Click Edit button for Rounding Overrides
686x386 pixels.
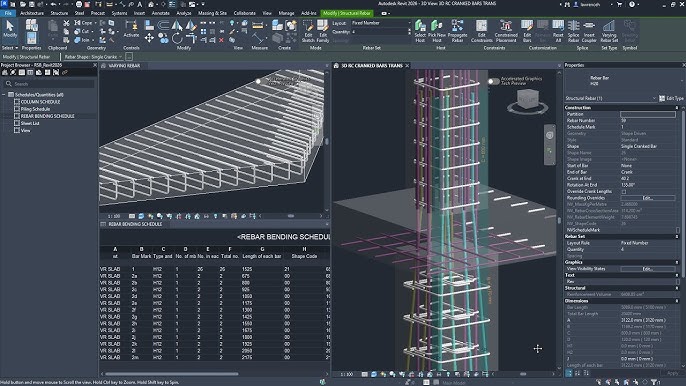pyautogui.click(x=648, y=198)
